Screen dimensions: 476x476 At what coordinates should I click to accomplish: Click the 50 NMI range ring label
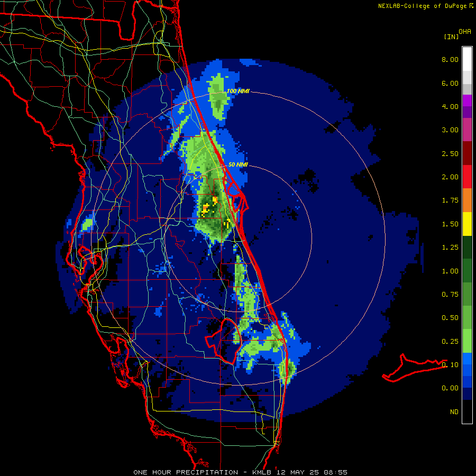238,164
